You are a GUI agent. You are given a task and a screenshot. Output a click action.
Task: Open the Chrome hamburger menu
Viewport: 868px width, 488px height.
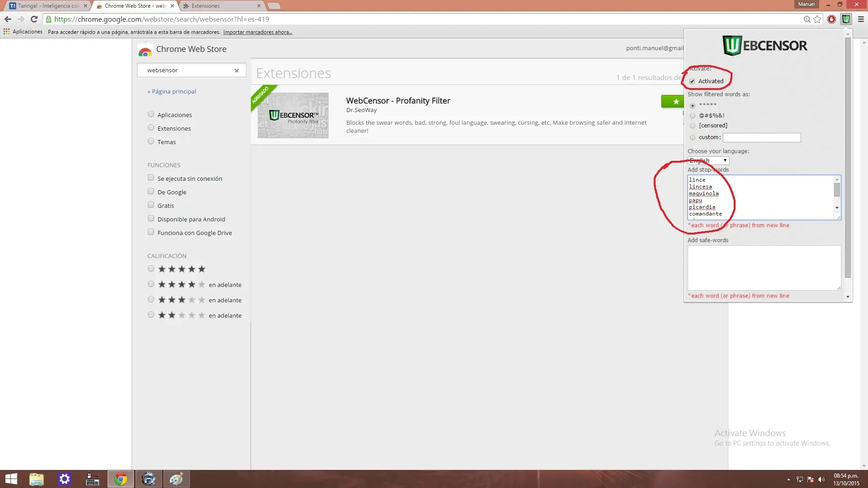861,19
